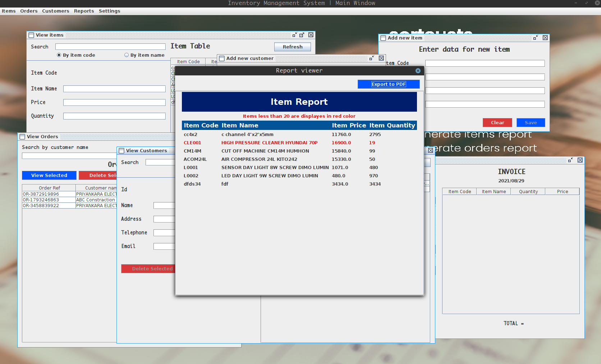Screen dimensions: 601x364
Task: Save the new item
Action: tap(531, 122)
